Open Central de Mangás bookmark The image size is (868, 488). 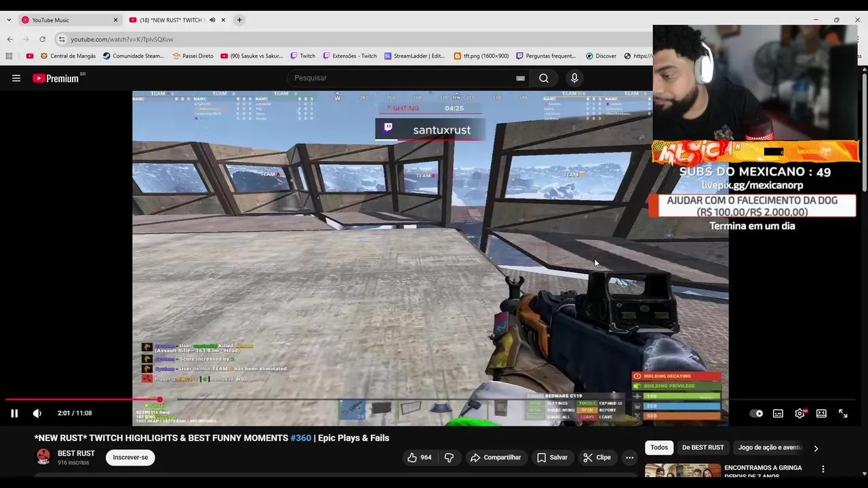pyautogui.click(x=68, y=56)
